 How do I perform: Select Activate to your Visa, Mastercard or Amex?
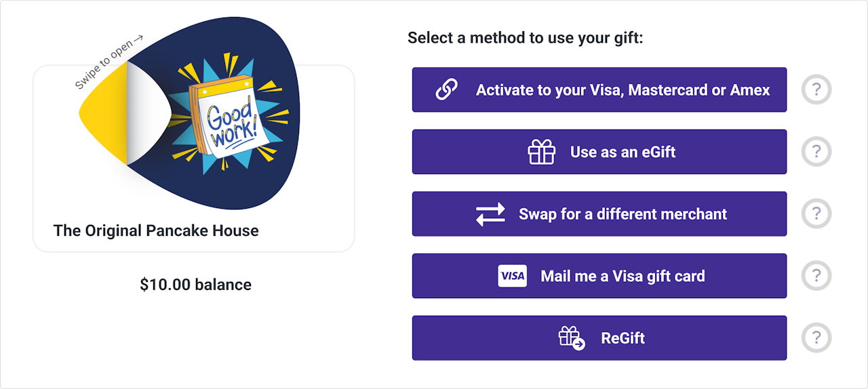[623, 89]
